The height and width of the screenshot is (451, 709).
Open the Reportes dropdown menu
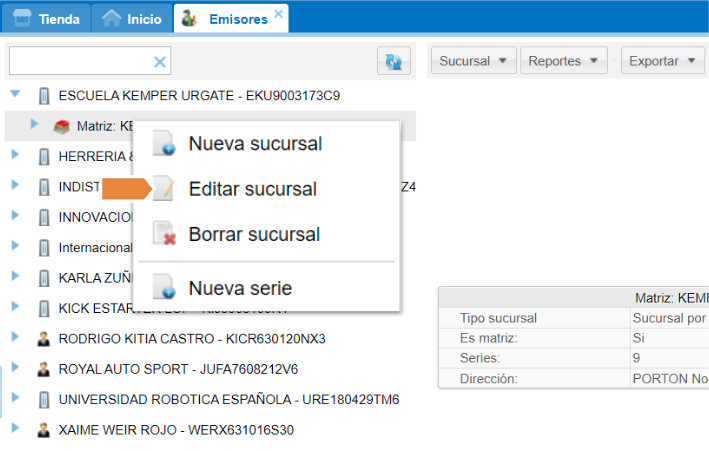coord(564,61)
